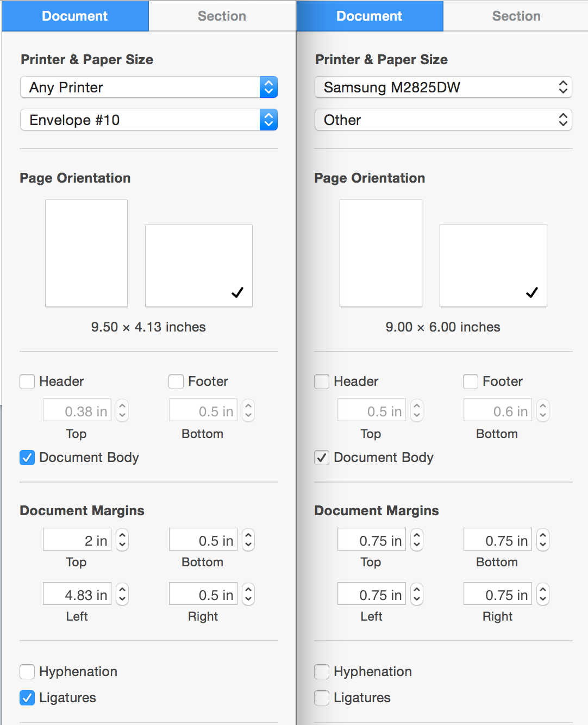Image resolution: width=588 pixels, height=725 pixels.
Task: Open the Samsung M2825DW printer dropdown
Action: (443, 87)
